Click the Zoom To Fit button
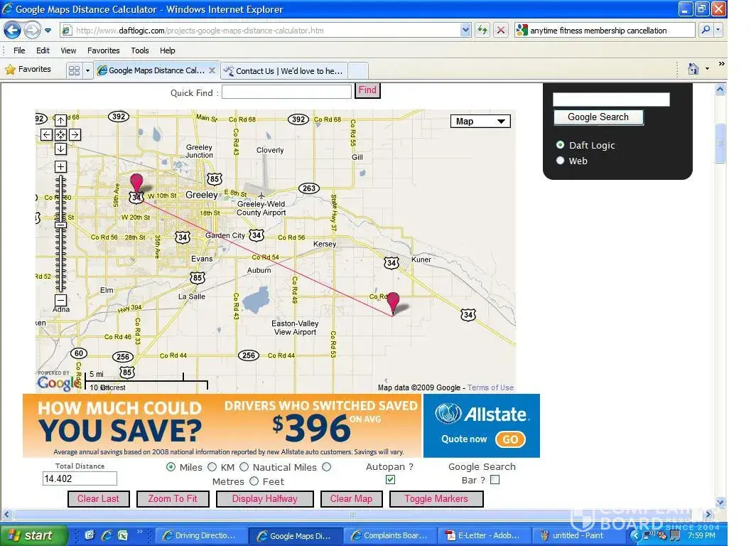 [x=173, y=499]
